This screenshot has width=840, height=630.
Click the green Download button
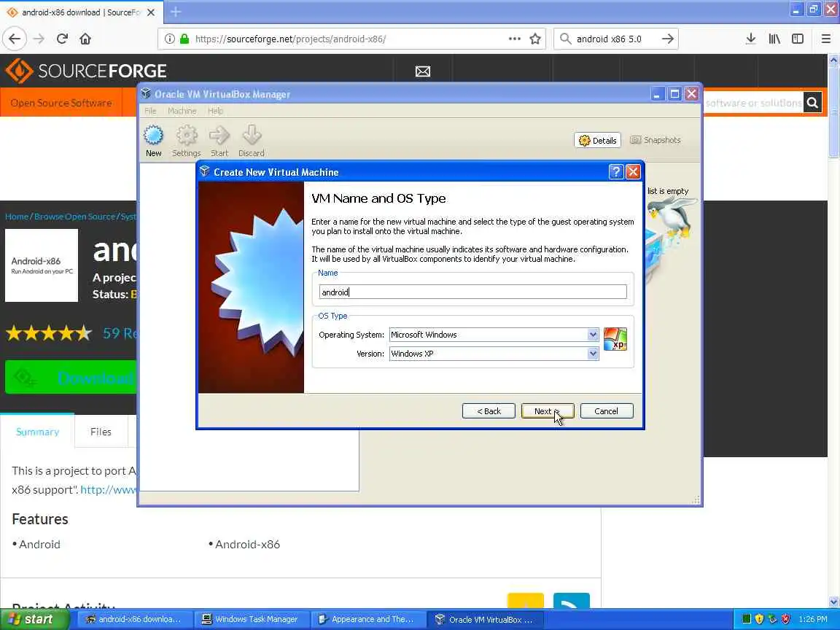71,377
